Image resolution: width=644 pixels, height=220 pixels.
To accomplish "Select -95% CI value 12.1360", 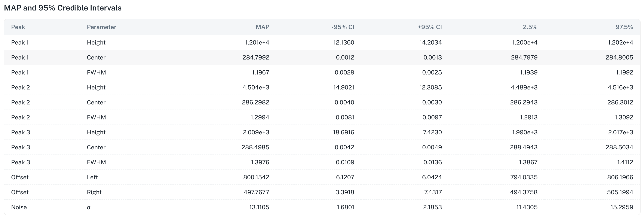I will point(344,43).
